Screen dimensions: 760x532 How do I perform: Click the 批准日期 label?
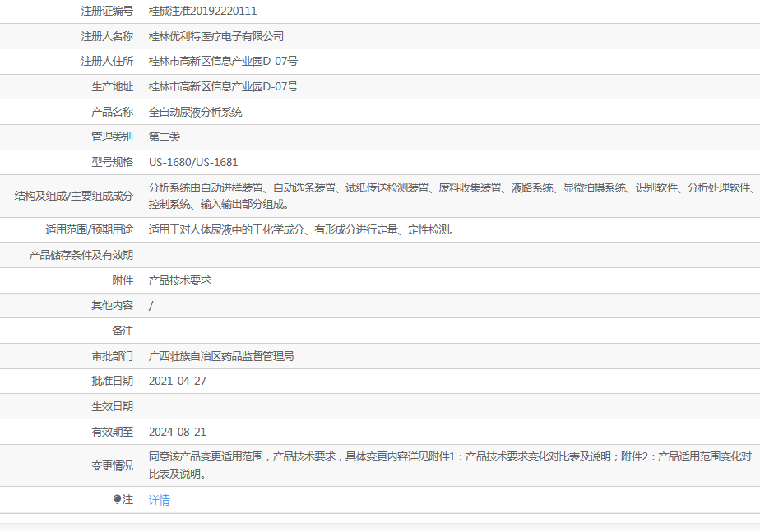(112, 382)
